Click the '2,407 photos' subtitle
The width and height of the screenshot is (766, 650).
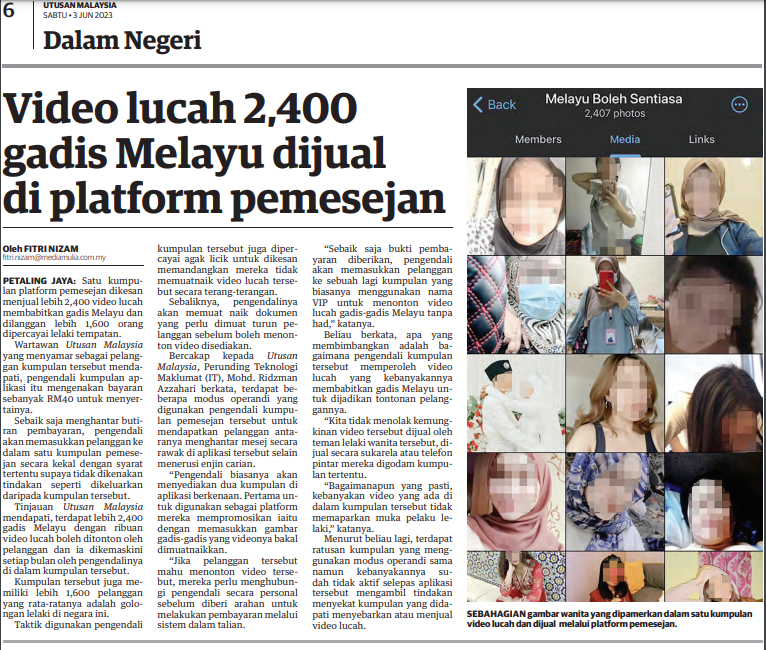coord(615,115)
